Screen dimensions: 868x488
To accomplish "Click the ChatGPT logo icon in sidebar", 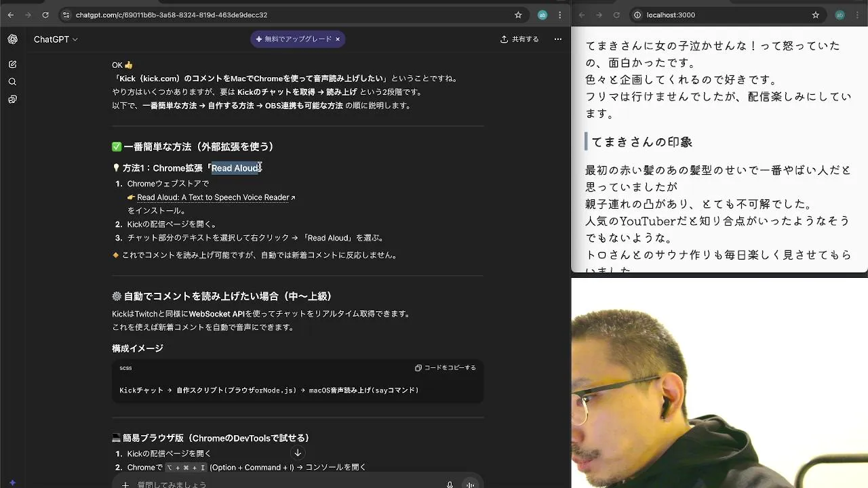I will point(12,39).
